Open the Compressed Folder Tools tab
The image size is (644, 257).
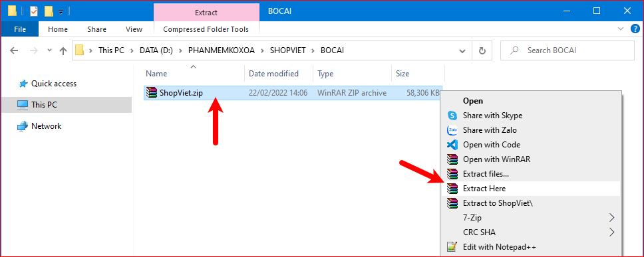tap(206, 29)
